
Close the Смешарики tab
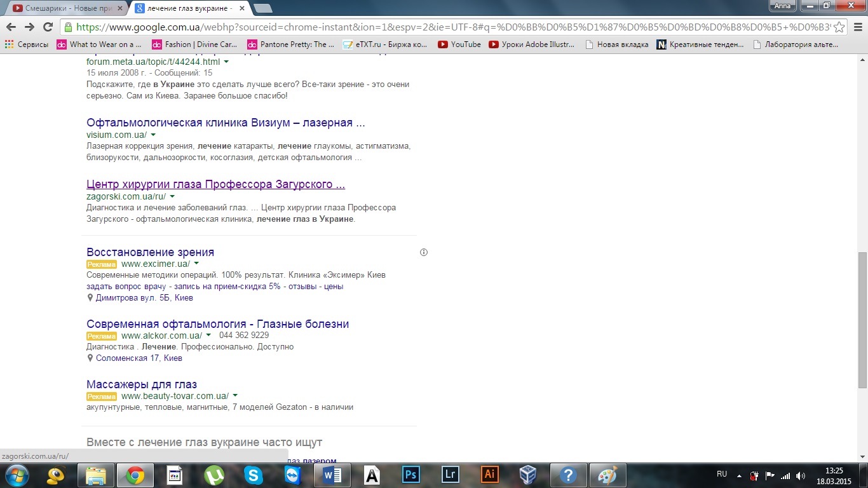[x=119, y=8]
